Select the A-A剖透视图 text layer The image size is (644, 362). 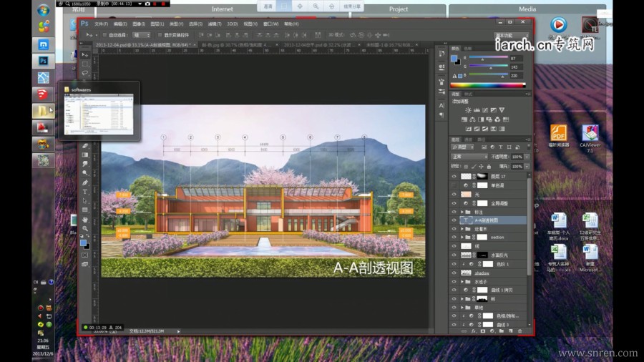tap(487, 221)
